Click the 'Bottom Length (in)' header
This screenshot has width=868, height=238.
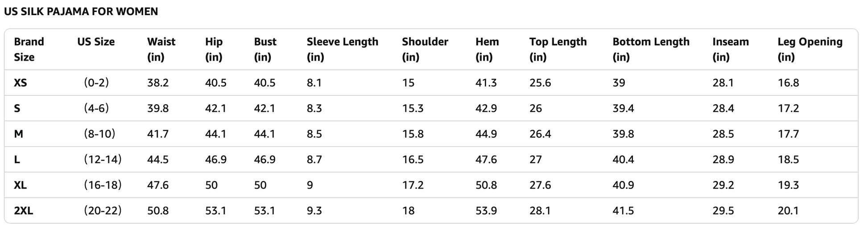[650, 49]
